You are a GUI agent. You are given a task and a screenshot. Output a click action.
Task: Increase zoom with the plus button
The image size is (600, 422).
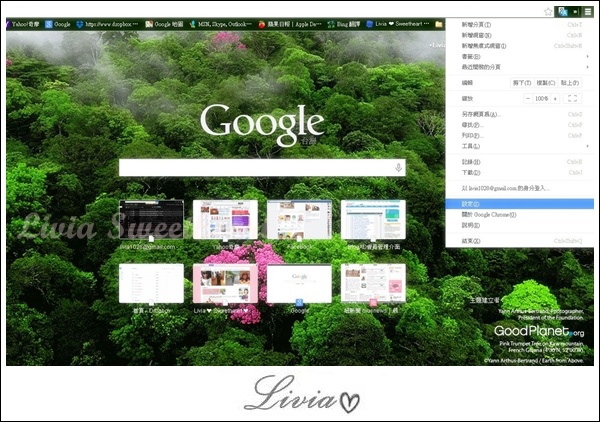(x=555, y=98)
